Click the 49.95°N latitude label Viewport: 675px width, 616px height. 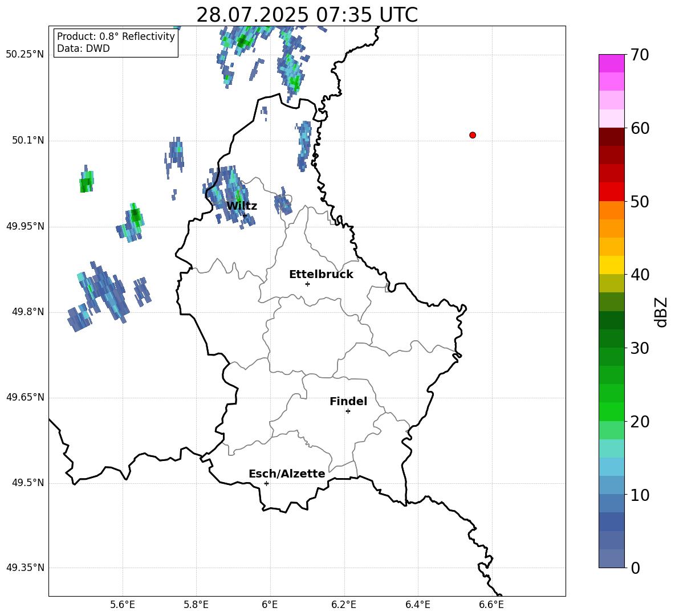pyautogui.click(x=25, y=226)
